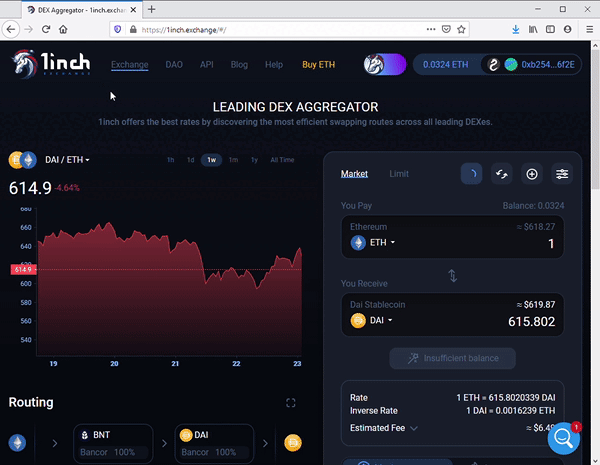
Task: Click the swap arrows routing icon
Action: (x=502, y=174)
